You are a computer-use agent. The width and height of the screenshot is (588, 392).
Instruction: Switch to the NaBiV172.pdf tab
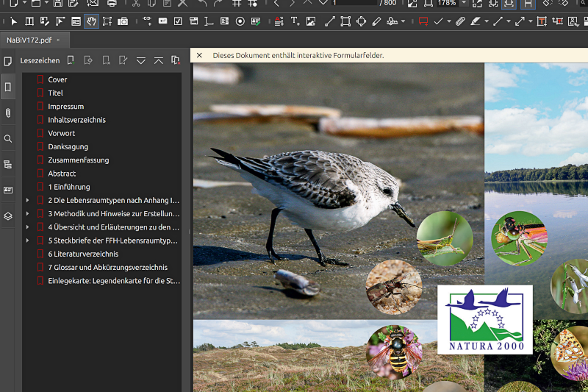29,40
